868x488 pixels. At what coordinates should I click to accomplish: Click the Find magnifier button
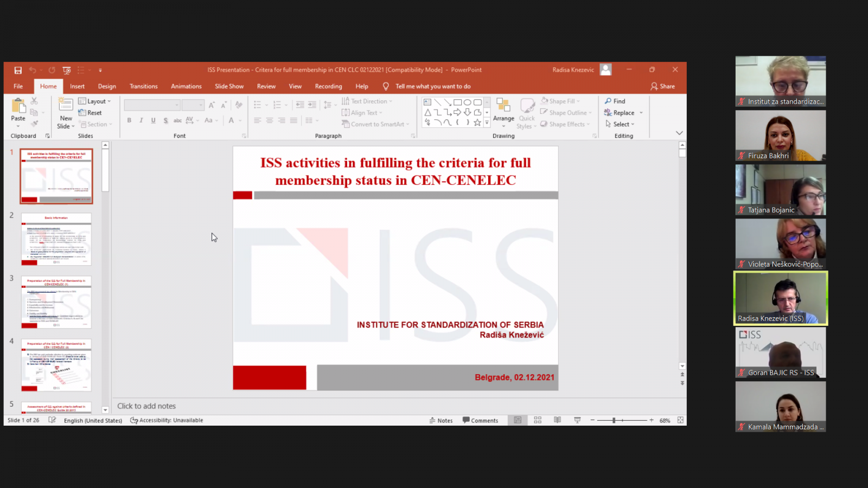(615, 101)
